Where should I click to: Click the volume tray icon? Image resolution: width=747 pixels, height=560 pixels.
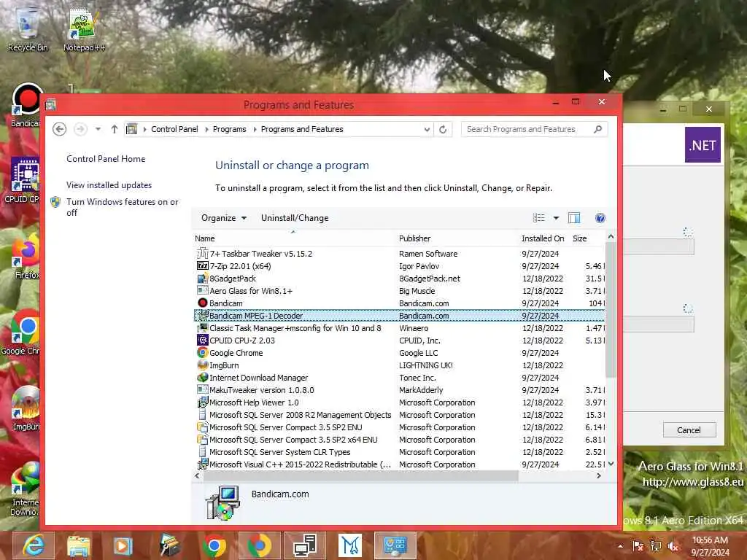[x=673, y=546]
